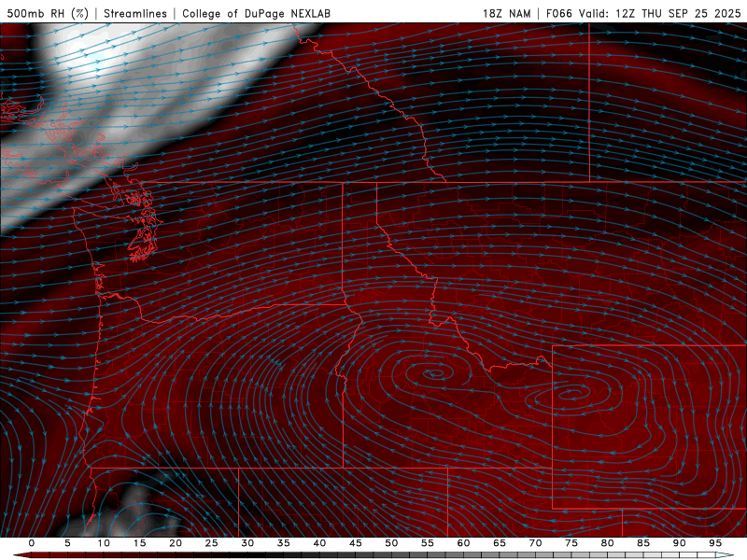Click the '20' value on the color scale

(176, 543)
